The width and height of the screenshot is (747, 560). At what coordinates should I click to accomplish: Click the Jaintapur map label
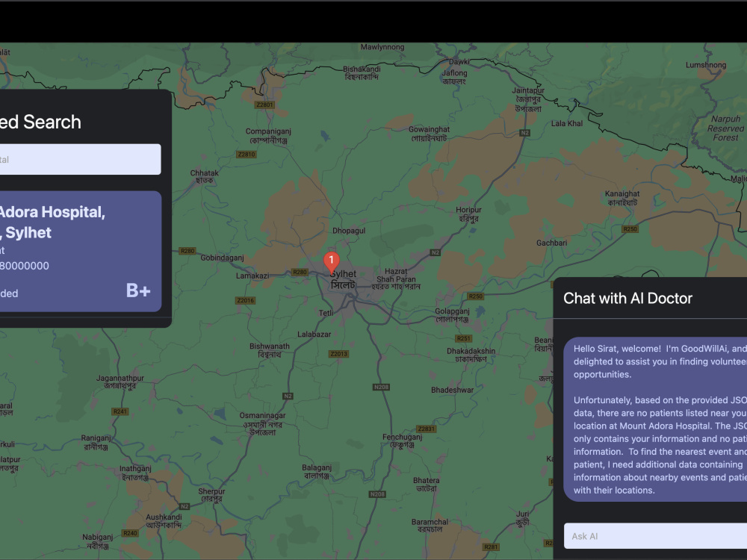pos(528,99)
